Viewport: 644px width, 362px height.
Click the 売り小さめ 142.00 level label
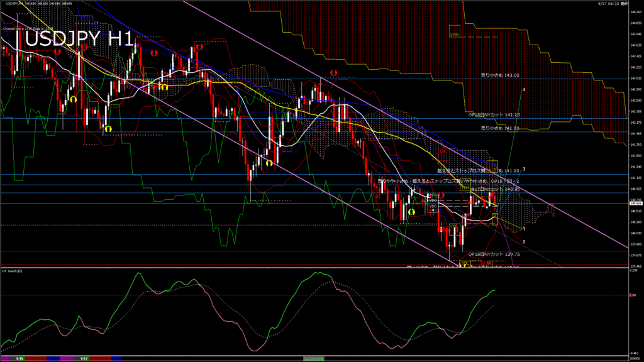click(500, 128)
